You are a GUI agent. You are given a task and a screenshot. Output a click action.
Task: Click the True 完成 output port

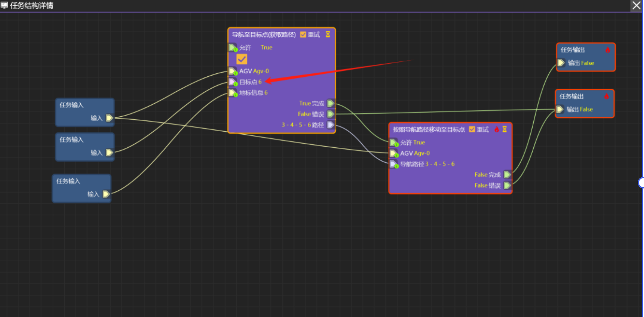pos(330,103)
